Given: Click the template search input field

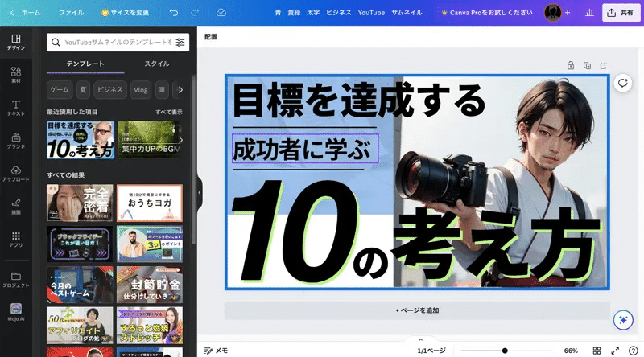Looking at the screenshot, I should click(x=118, y=43).
